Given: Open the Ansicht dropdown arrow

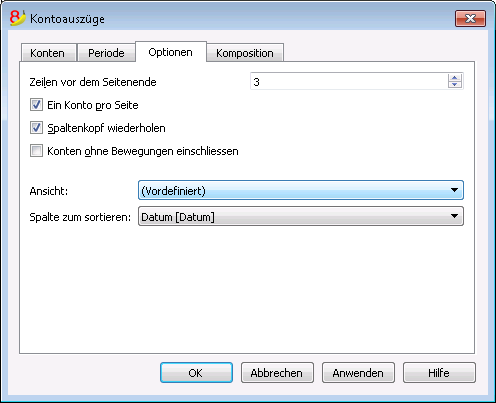Looking at the screenshot, I should [454, 190].
